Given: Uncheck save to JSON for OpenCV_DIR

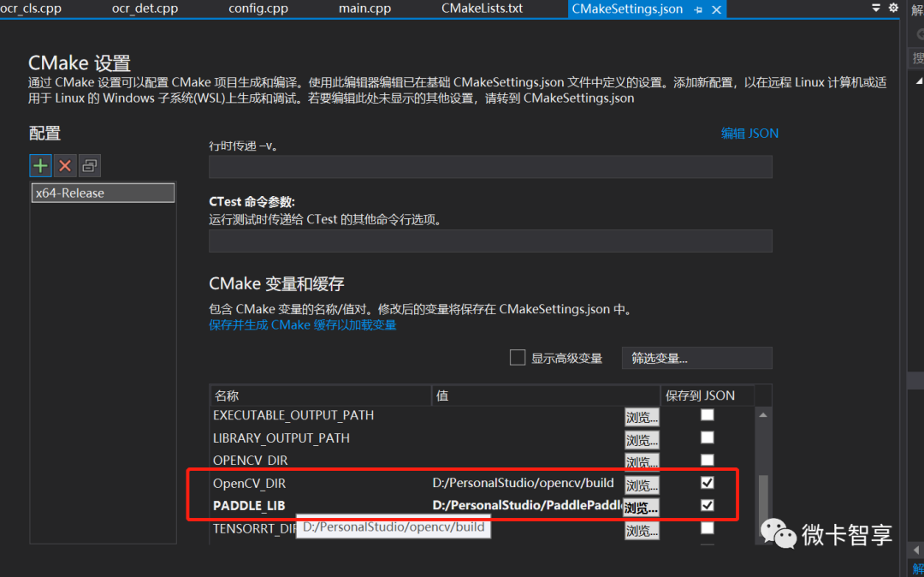Looking at the screenshot, I should click(x=708, y=483).
